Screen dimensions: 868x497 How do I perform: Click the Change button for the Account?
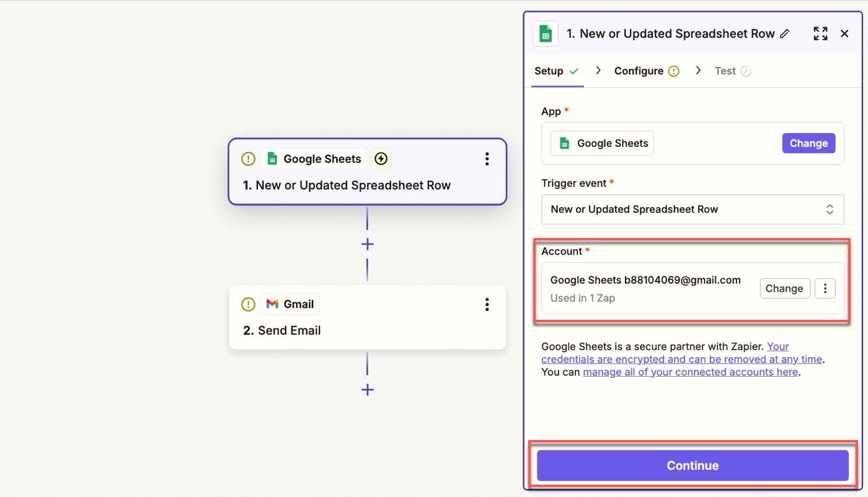pos(785,289)
